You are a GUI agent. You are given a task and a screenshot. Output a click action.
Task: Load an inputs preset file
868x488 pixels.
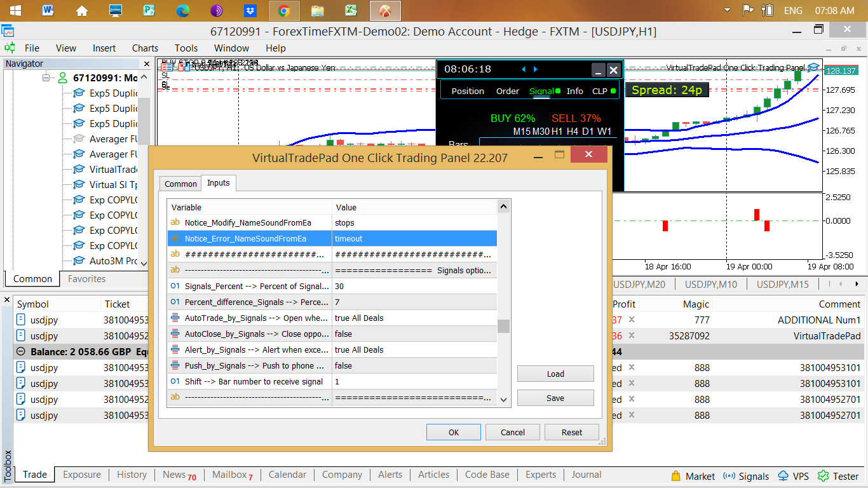tap(555, 374)
